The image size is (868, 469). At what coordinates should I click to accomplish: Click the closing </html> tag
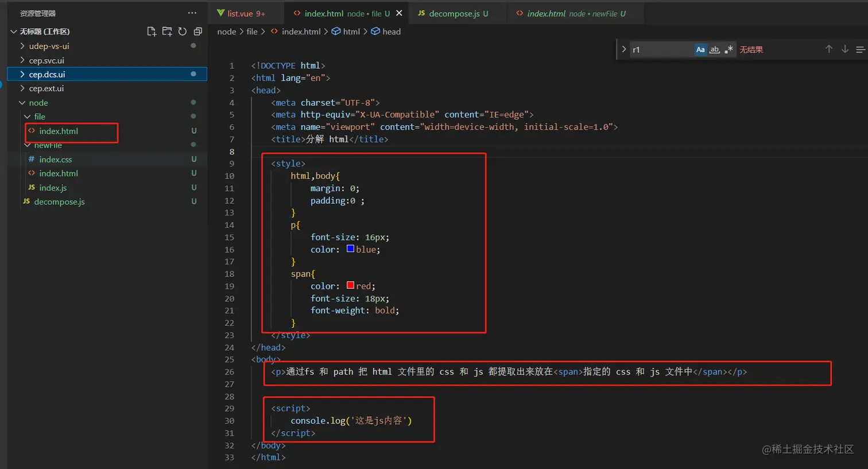coord(268,457)
